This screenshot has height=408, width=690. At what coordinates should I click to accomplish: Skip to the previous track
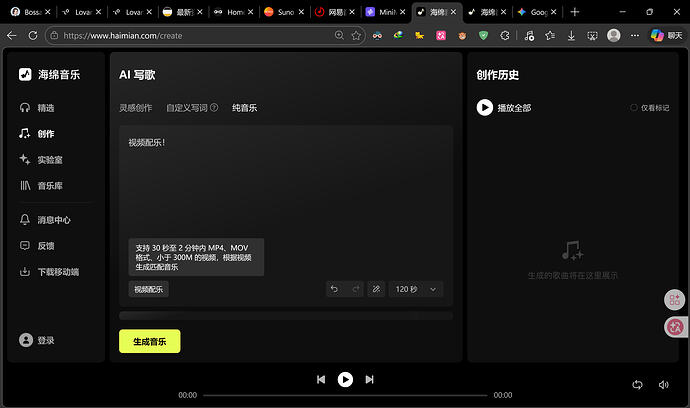[x=321, y=379]
